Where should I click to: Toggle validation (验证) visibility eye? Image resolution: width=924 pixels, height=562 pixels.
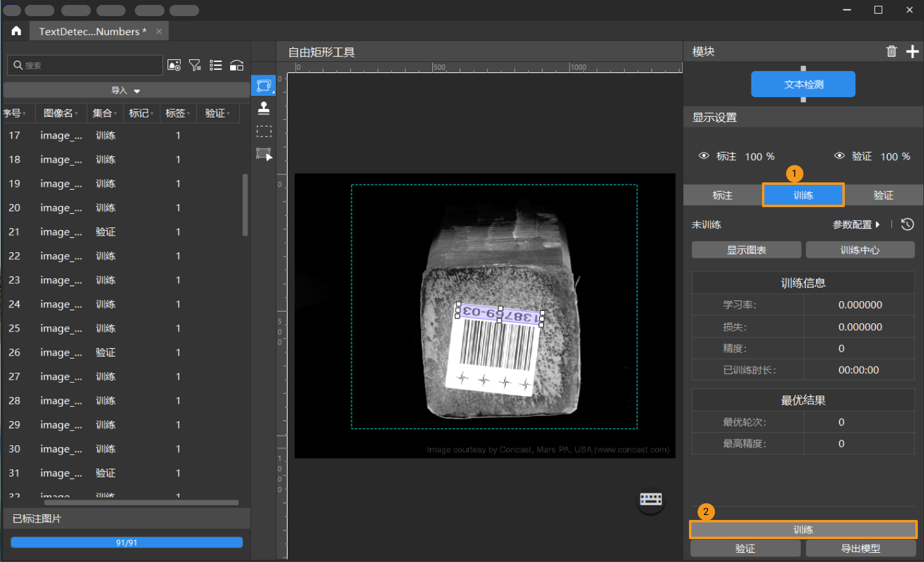tap(839, 156)
